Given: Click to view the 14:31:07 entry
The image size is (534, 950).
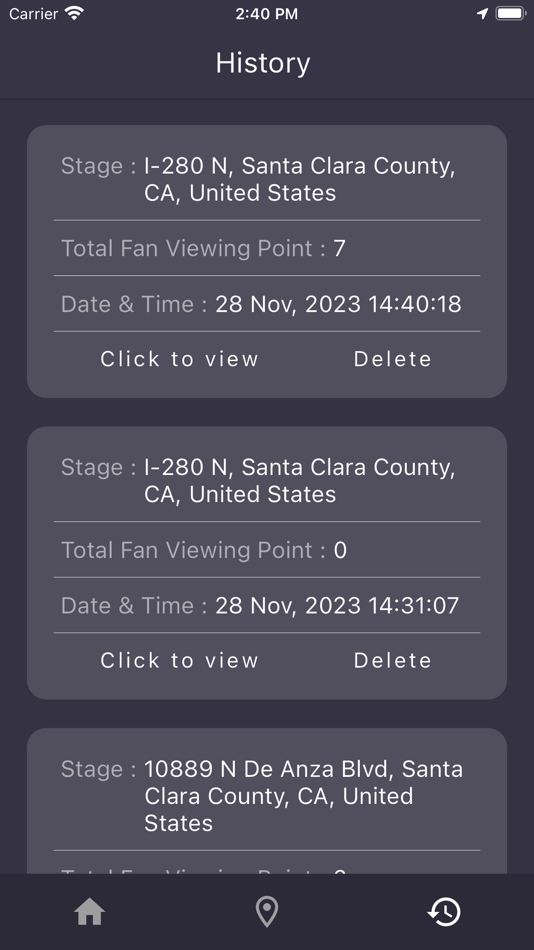Looking at the screenshot, I should coord(179,660).
